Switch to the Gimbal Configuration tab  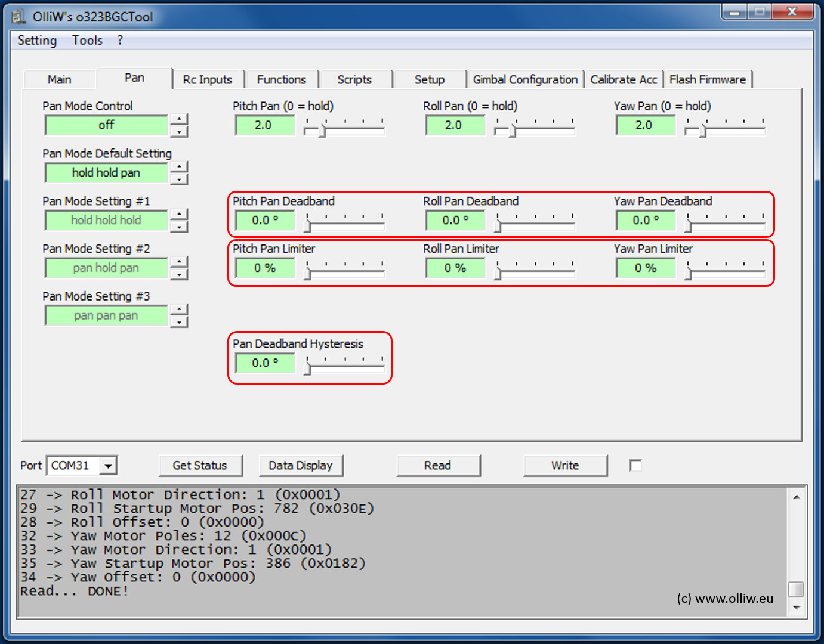coord(524,79)
